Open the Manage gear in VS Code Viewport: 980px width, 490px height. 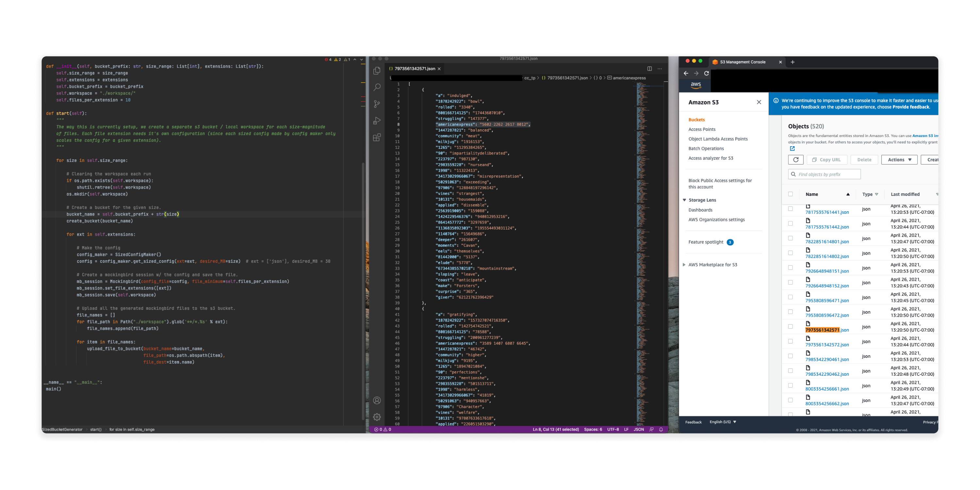(x=377, y=417)
